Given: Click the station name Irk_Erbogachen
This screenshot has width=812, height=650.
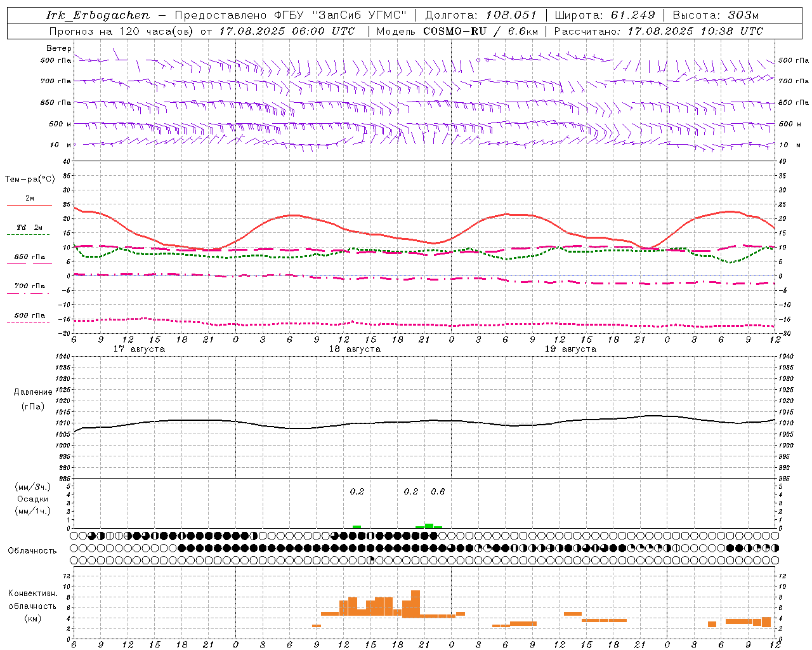Looking at the screenshot, I should pyautogui.click(x=98, y=15).
